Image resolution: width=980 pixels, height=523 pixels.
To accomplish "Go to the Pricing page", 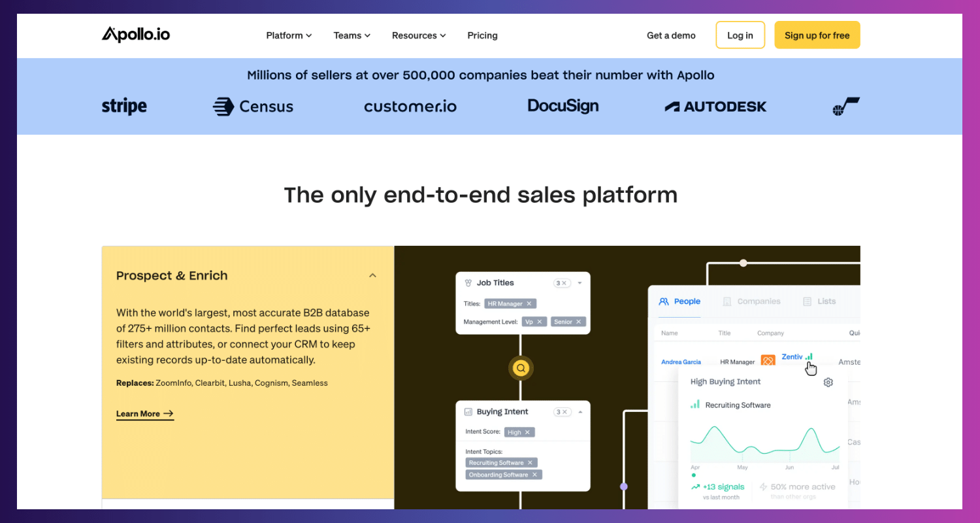I will pyautogui.click(x=482, y=35).
